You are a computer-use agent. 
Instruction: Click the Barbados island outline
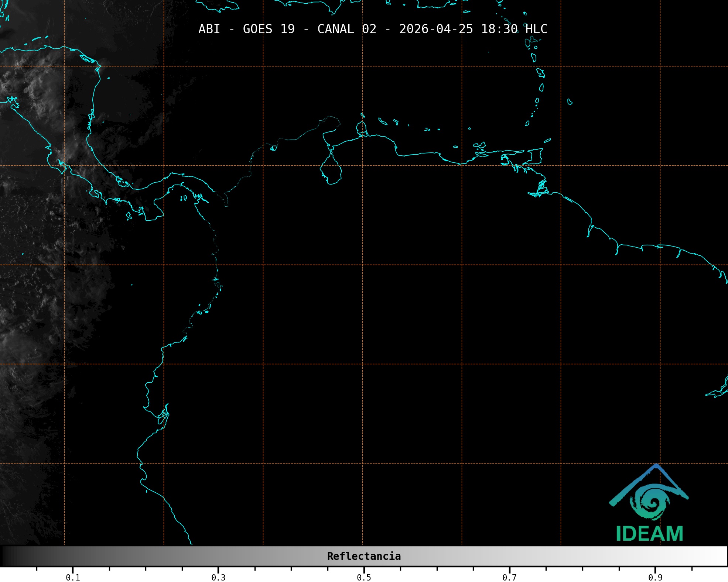click(570, 102)
